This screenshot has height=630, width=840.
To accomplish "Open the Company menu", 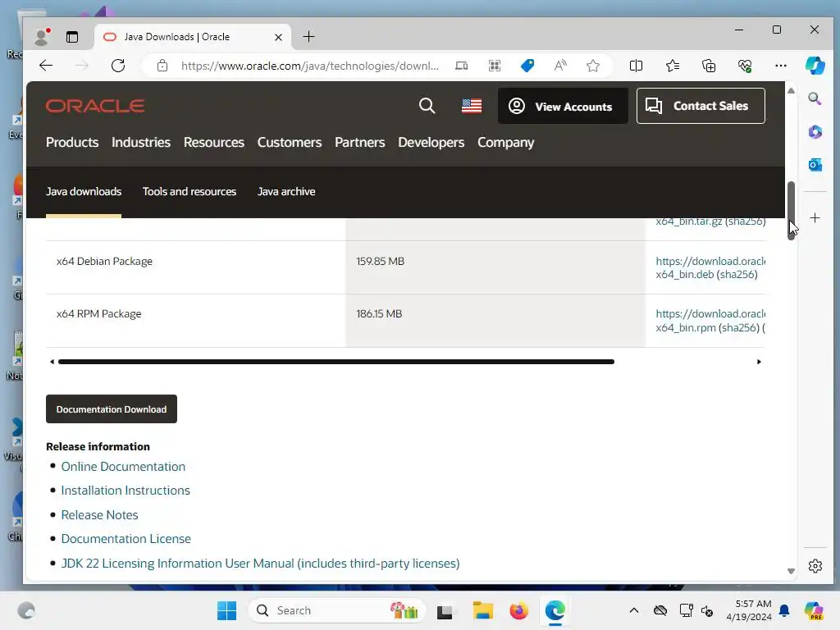I will point(505,143).
